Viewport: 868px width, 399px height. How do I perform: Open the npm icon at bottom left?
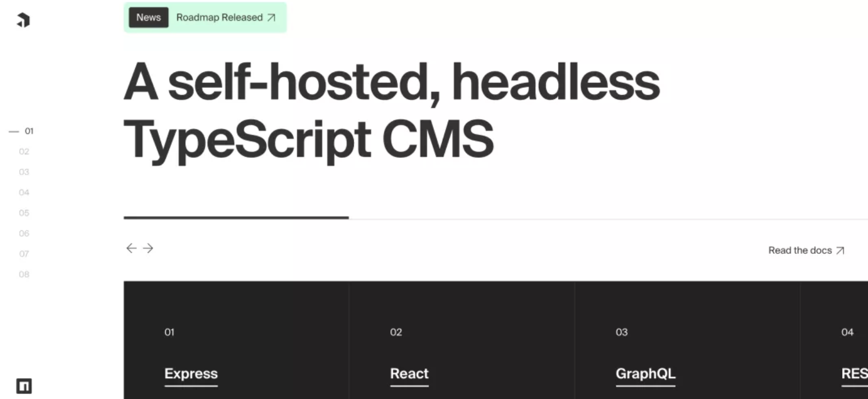point(23,385)
